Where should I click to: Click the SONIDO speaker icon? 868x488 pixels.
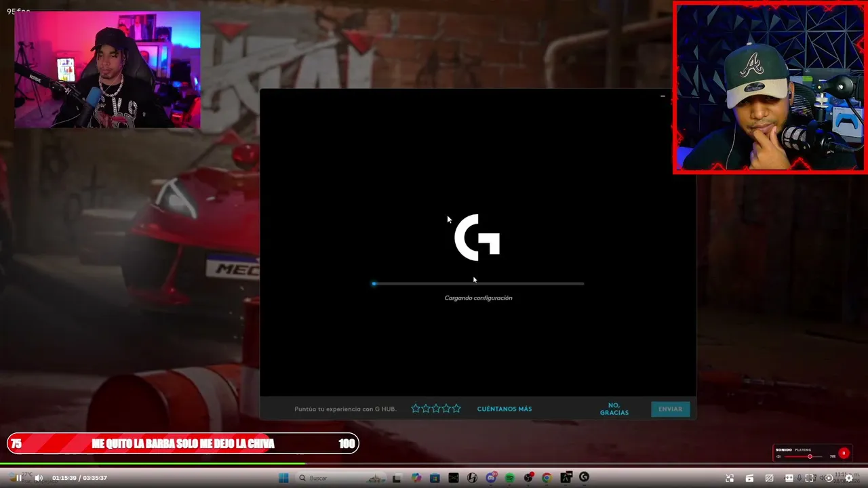tap(778, 456)
